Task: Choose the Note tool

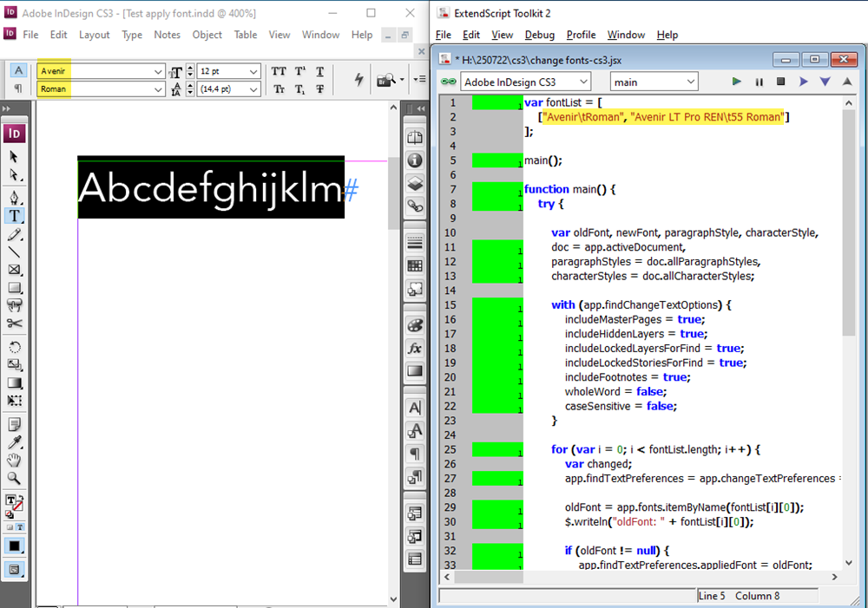Action: (x=14, y=425)
